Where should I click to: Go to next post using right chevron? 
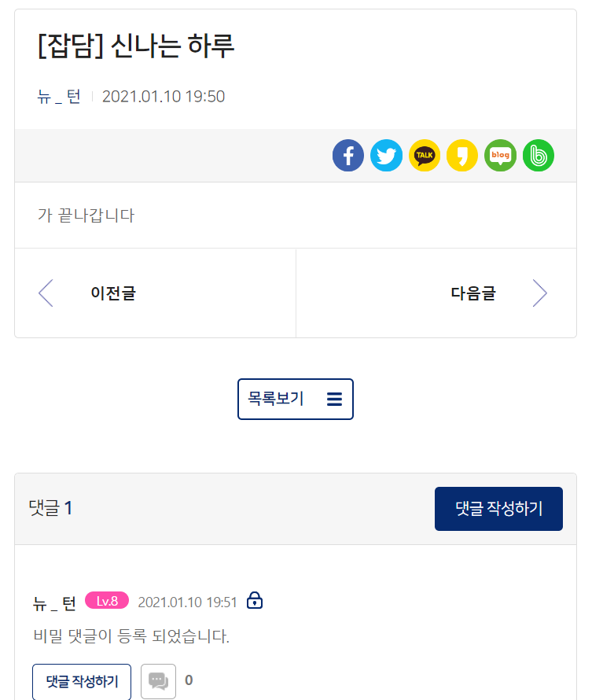click(x=539, y=293)
